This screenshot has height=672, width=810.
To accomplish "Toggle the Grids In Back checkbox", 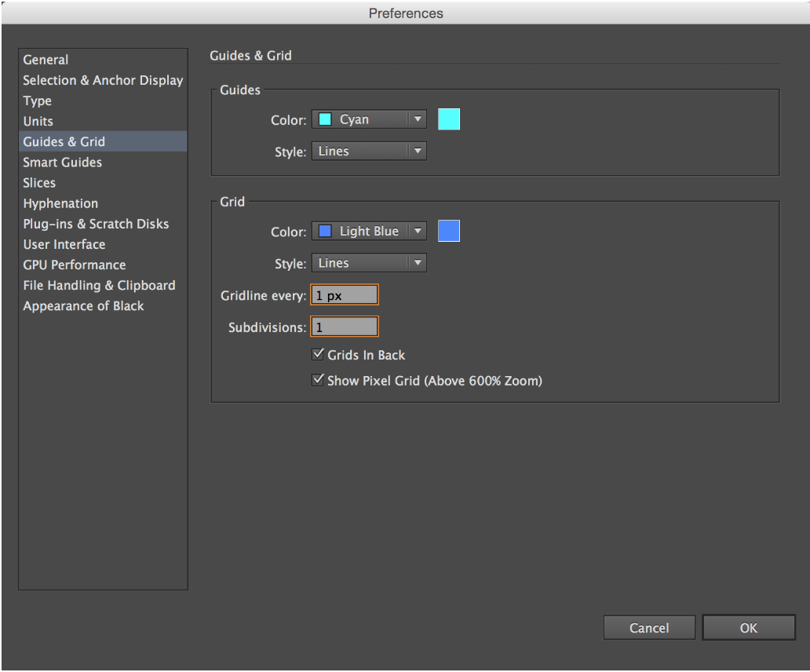I will coord(318,354).
